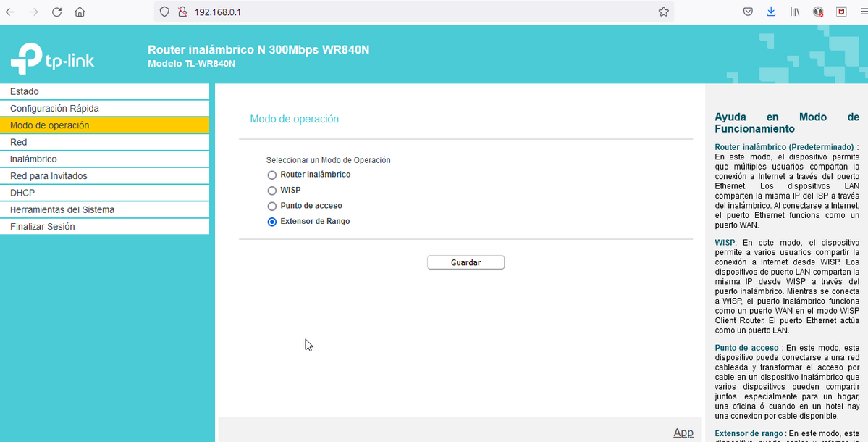The width and height of the screenshot is (868, 442).
Task: Open the App link at the bottom
Action: tap(683, 432)
